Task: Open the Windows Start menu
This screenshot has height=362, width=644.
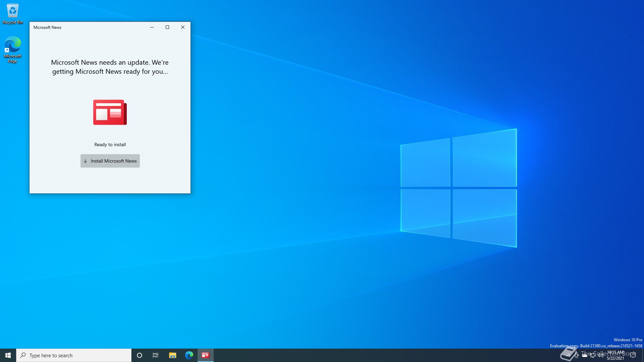Action: (8, 355)
